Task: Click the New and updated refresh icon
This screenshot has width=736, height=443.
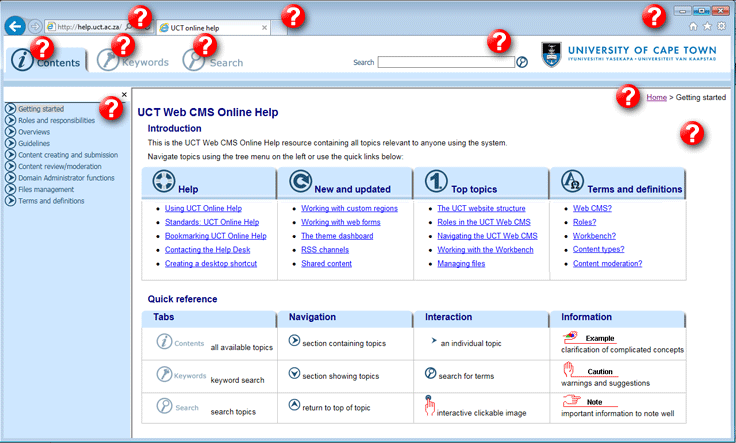Action: (x=299, y=182)
